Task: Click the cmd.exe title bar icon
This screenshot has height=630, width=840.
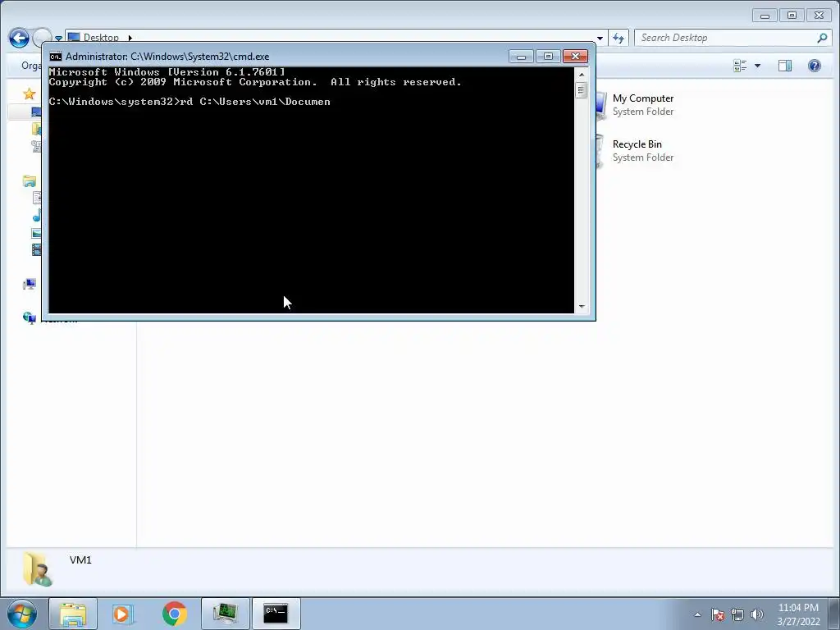Action: tap(55, 57)
